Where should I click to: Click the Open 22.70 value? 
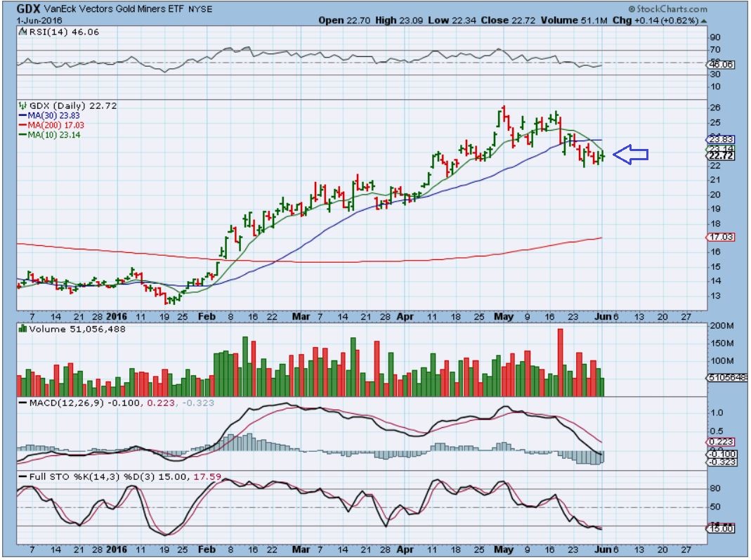point(346,20)
